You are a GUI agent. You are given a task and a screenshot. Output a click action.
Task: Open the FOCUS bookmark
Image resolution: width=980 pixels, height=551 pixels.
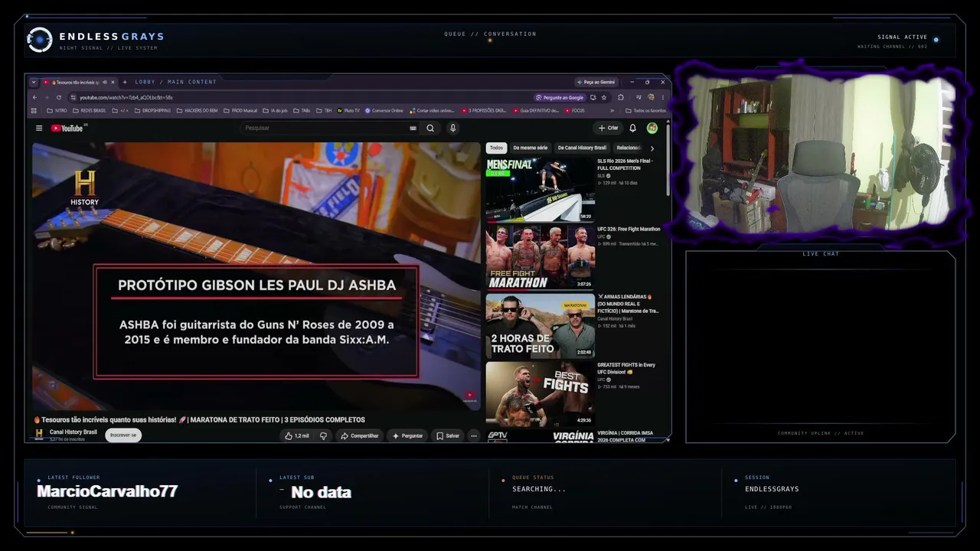575,110
